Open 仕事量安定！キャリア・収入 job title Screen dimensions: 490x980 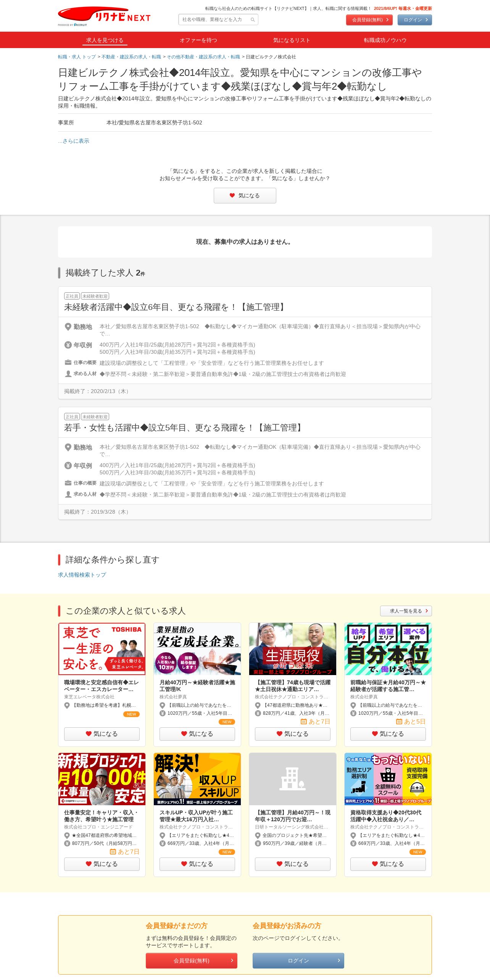101,816
